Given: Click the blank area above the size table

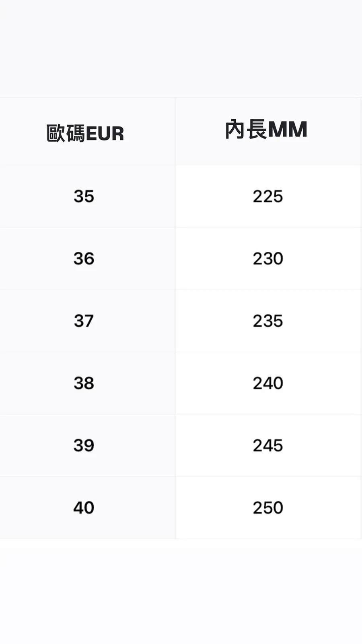Looking at the screenshot, I should click(181, 48).
